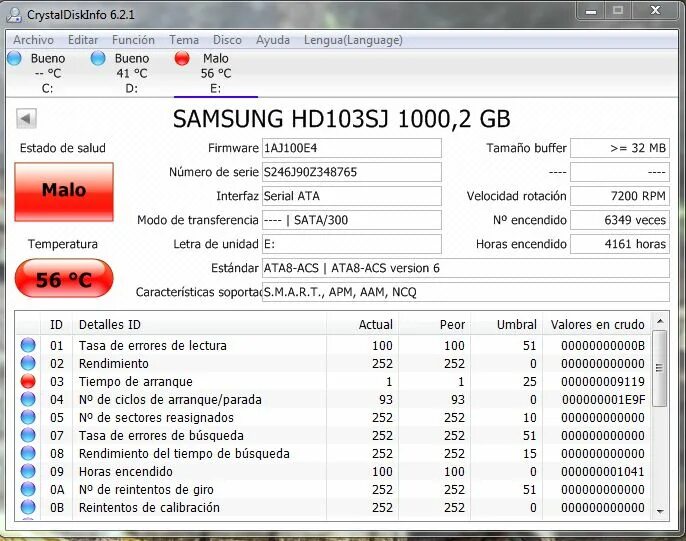This screenshot has height=541, width=686.
Task: Click the power-on count field 6349 veces
Action: (x=620, y=220)
